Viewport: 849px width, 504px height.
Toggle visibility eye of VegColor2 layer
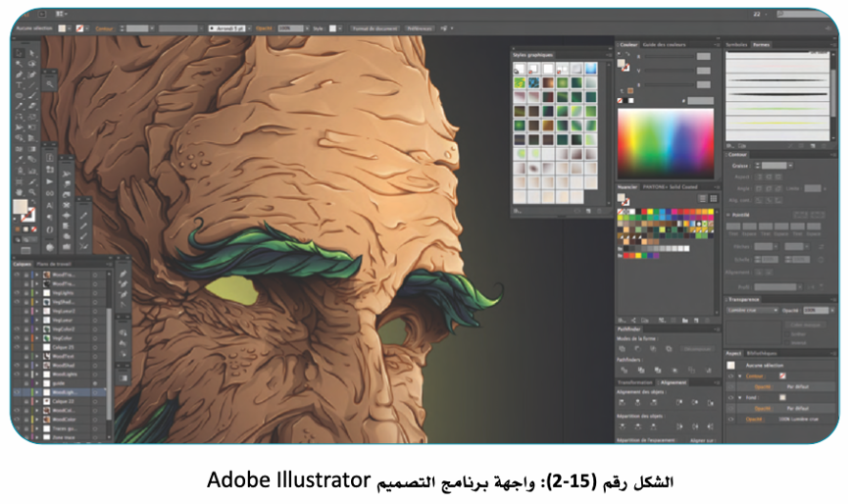(17, 328)
